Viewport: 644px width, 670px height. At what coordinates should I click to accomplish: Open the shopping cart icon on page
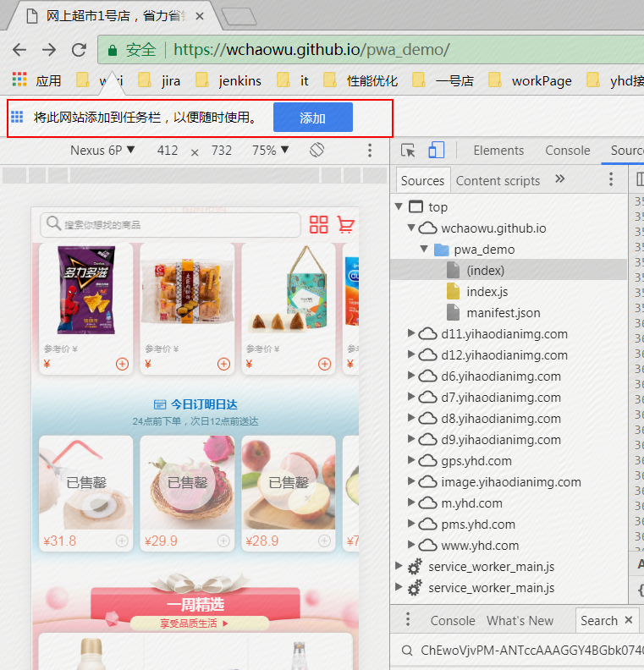click(346, 224)
